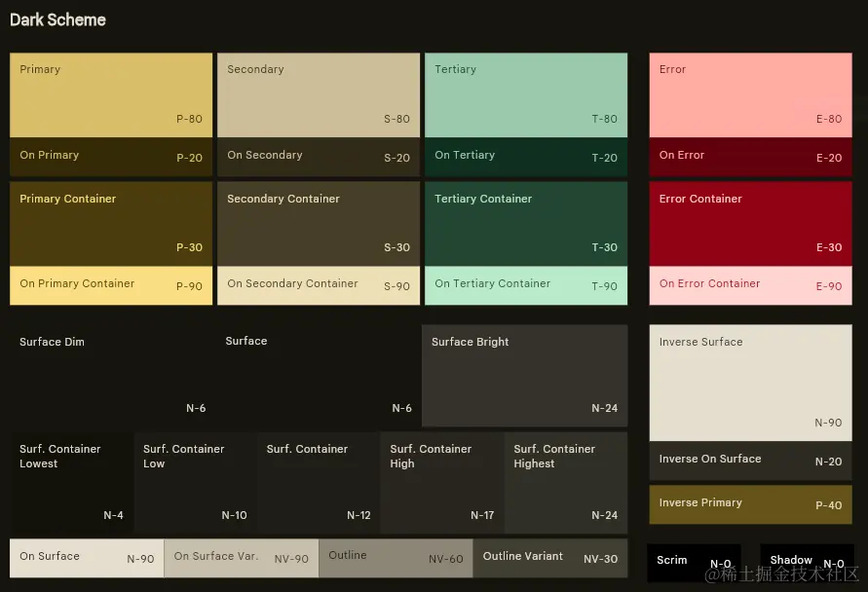The width and height of the screenshot is (868, 592).
Task: Click the Error E-80 swatch
Action: click(x=750, y=94)
